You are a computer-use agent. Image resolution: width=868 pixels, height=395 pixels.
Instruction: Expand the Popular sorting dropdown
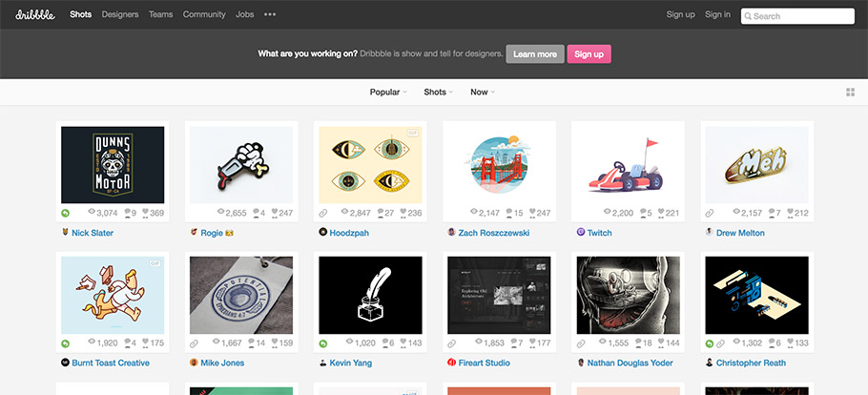coord(388,93)
